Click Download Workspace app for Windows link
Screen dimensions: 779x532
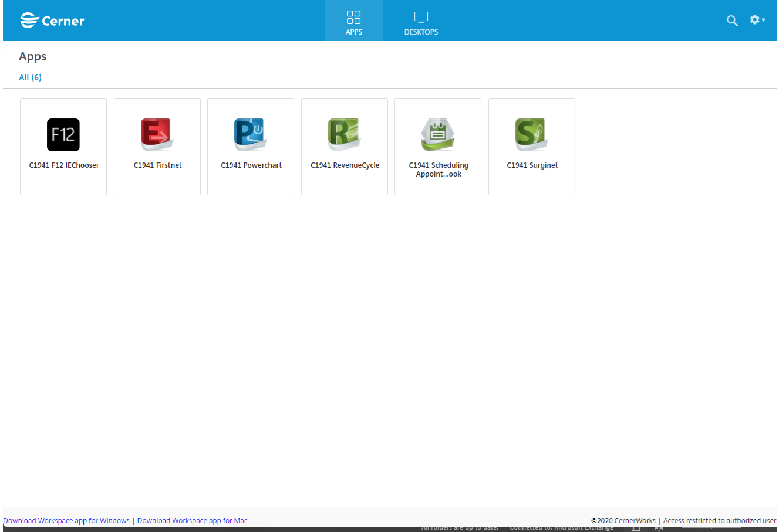tap(66, 521)
